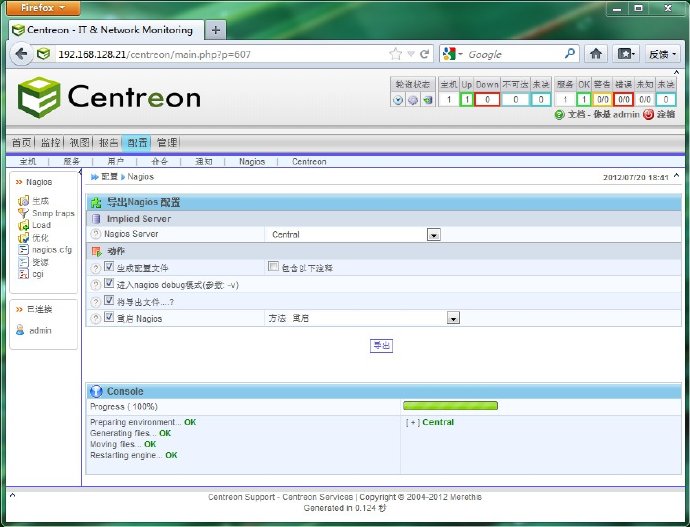Open the bookmarks toolbar button dropdown
Screen dimensions: 690x527
[627, 54]
